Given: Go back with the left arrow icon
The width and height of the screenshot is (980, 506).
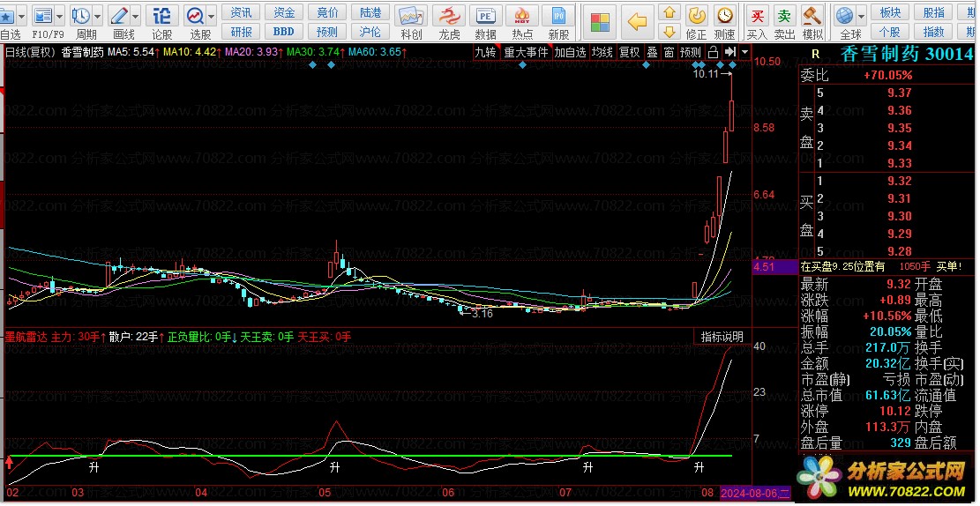Looking at the screenshot, I should click(x=637, y=23).
